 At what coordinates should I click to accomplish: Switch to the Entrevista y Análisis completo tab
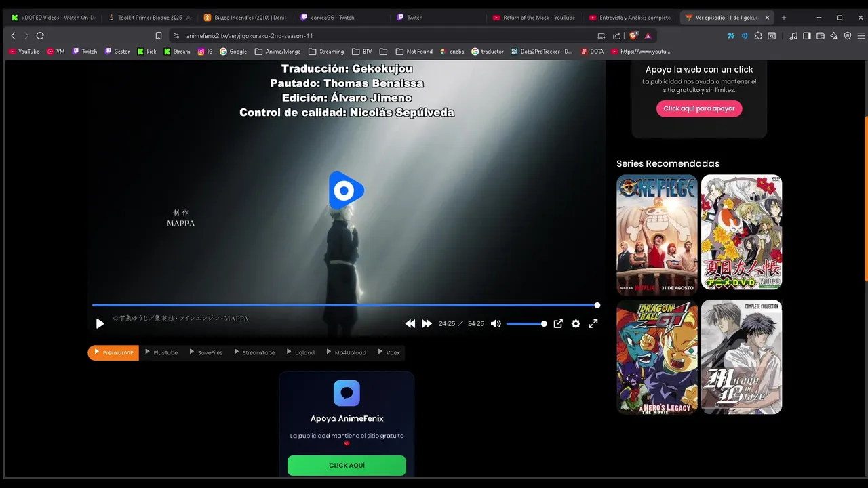tap(631, 18)
